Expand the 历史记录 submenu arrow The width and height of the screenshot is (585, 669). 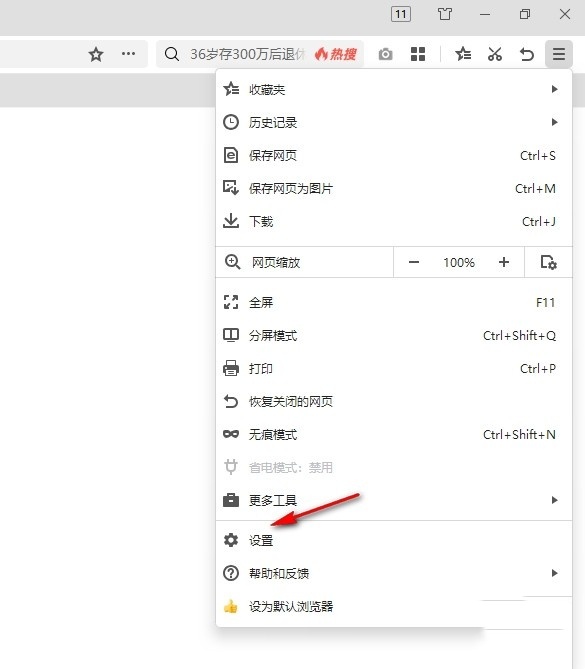(x=554, y=122)
